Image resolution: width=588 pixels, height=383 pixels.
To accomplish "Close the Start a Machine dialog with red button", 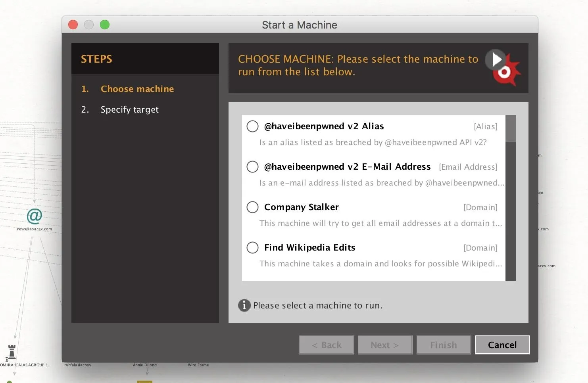I will coord(73,25).
